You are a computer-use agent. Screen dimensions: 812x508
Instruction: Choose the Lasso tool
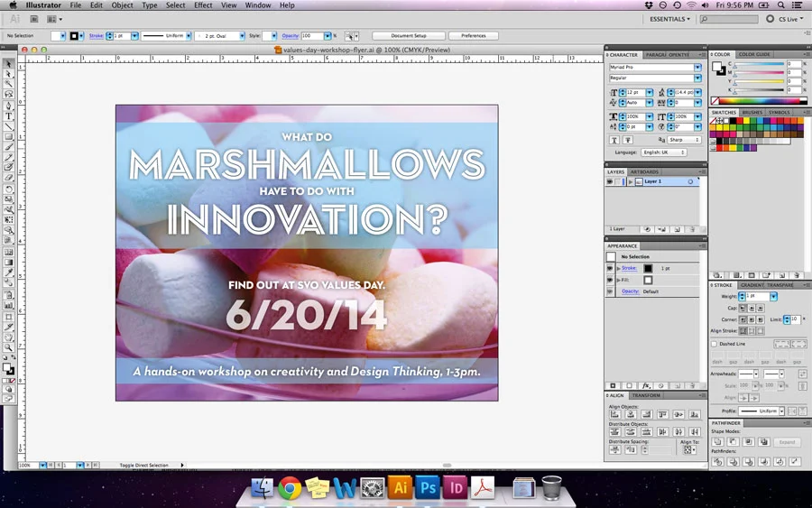(x=8, y=94)
